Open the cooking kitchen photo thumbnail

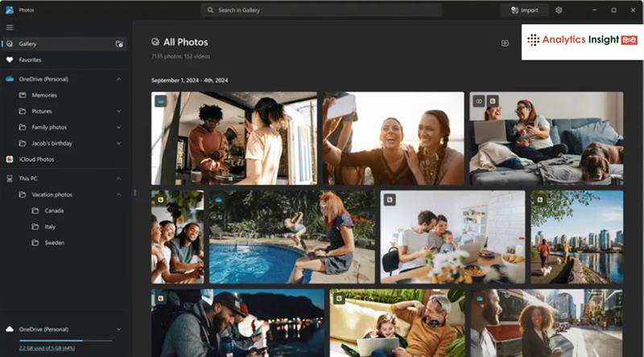pyautogui.click(x=234, y=138)
